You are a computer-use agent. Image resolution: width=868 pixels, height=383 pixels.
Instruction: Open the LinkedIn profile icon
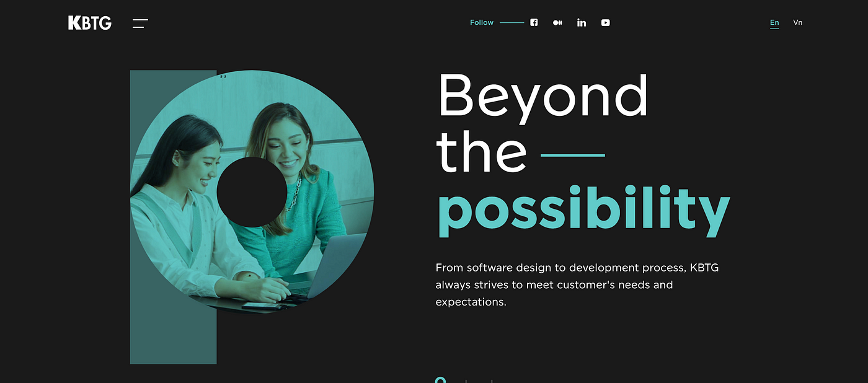pos(582,22)
